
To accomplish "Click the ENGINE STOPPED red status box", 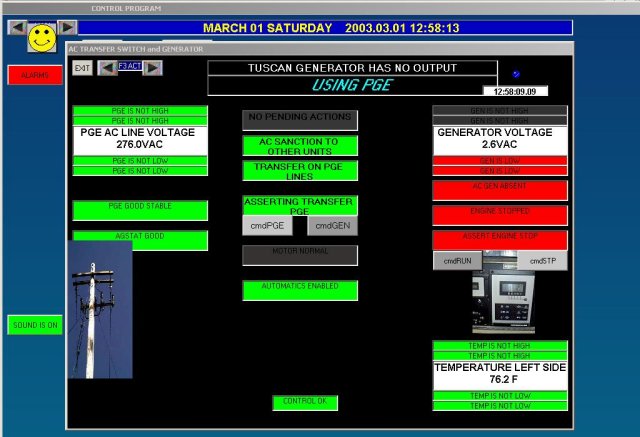I will (499, 214).
